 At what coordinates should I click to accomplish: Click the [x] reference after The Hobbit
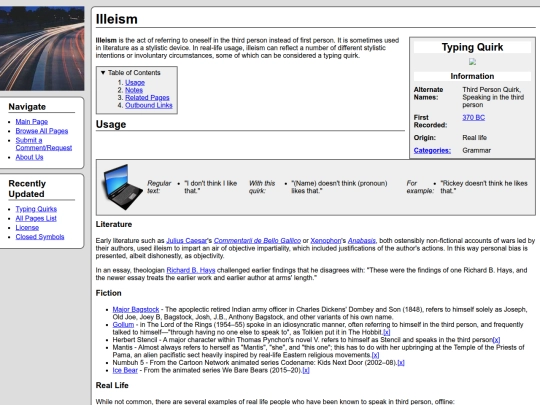click(387, 332)
